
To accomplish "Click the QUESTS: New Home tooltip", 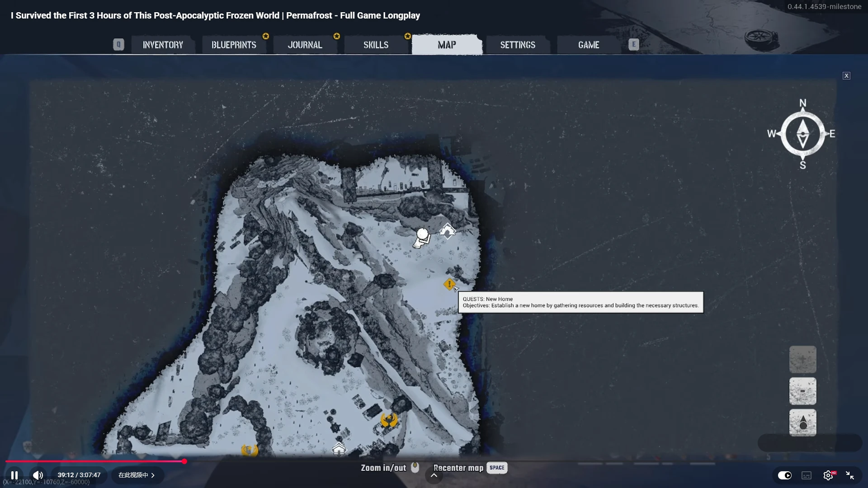I will [580, 302].
